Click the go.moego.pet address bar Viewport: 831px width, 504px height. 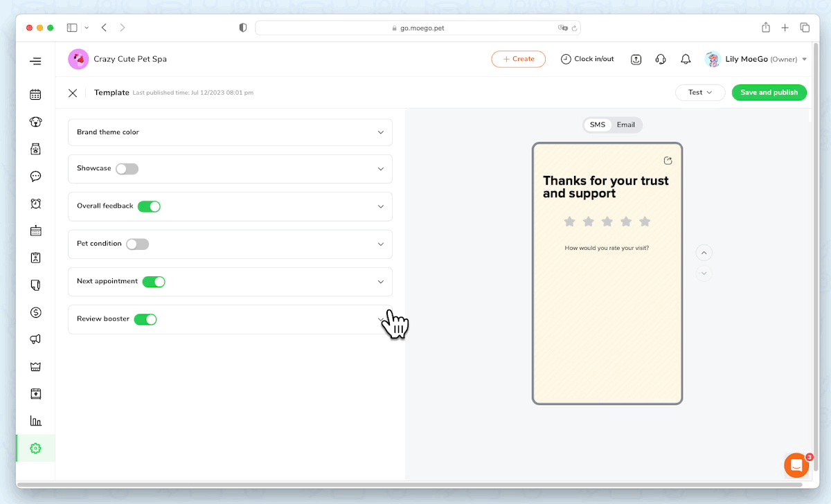[x=418, y=28]
